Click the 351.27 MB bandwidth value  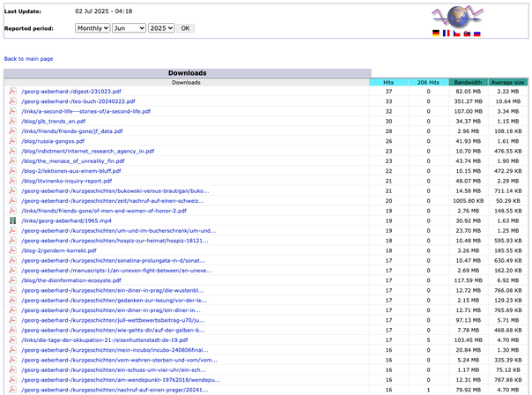click(469, 101)
